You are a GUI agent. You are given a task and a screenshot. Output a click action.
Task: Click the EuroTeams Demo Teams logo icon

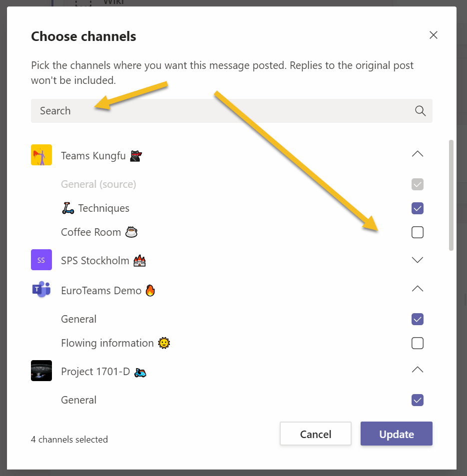pyautogui.click(x=41, y=290)
